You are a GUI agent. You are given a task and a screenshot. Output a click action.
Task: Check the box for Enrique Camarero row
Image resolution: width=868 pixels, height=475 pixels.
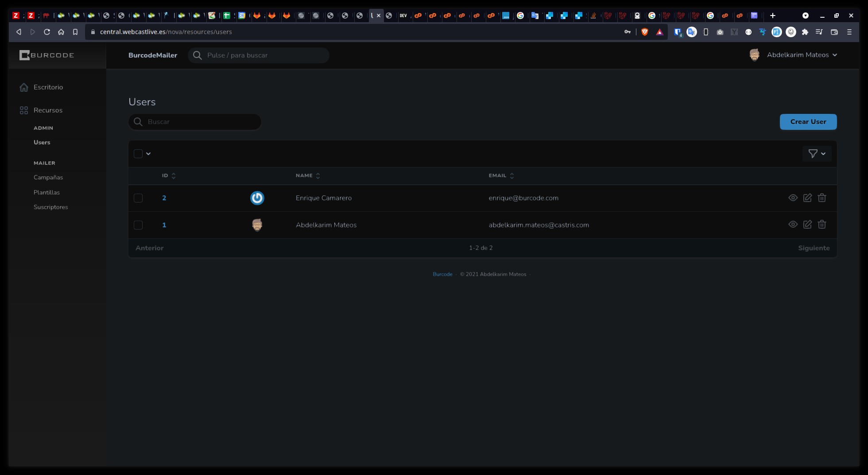[x=138, y=198]
